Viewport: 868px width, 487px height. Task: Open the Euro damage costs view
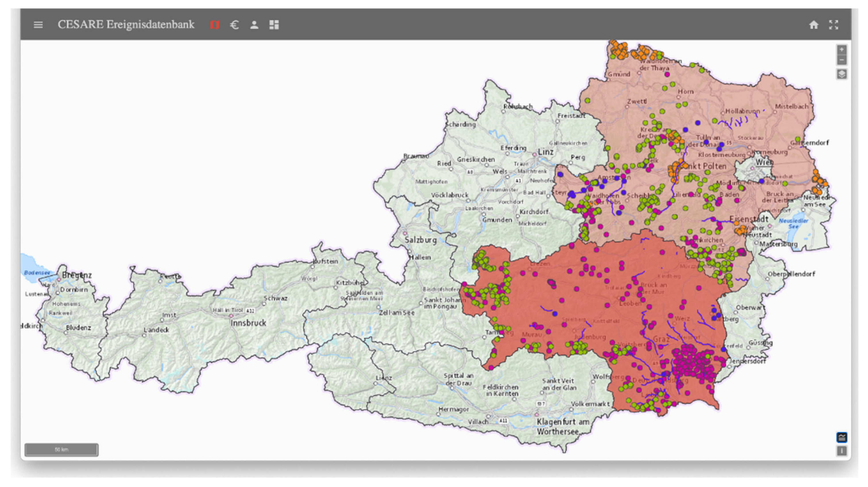click(235, 25)
